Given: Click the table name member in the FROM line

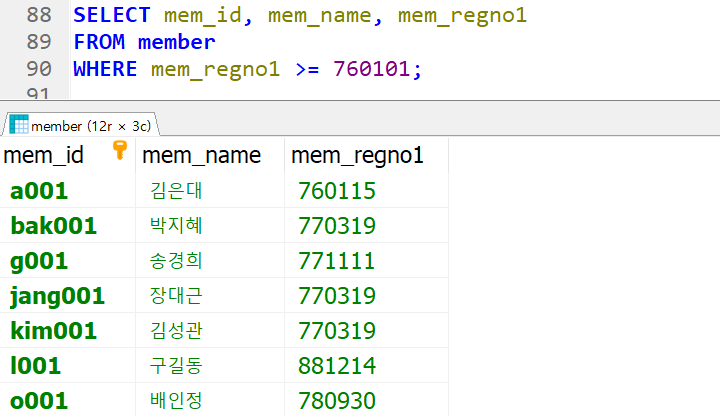Looking at the screenshot, I should 176,42.
